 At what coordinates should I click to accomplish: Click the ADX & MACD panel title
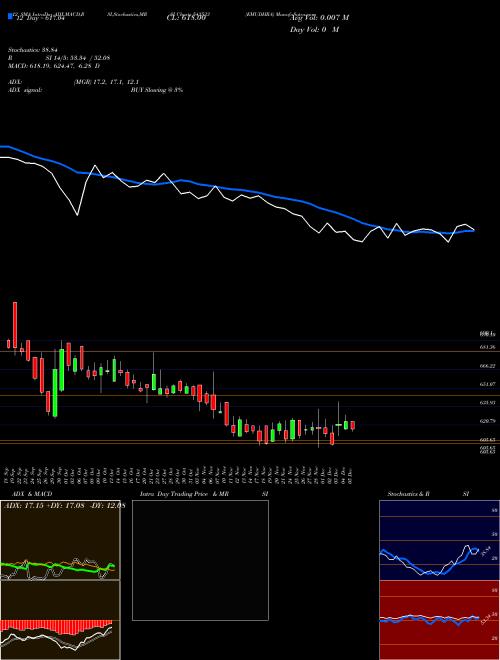pyautogui.click(x=32, y=494)
